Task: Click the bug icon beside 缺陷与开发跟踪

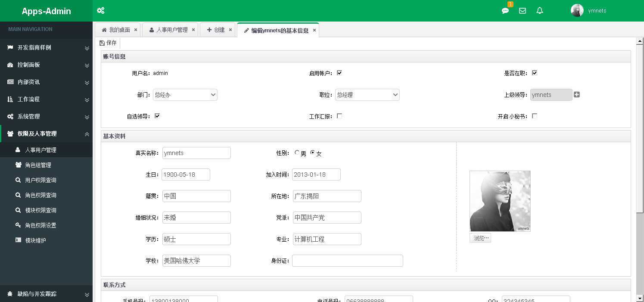Action: point(10,294)
